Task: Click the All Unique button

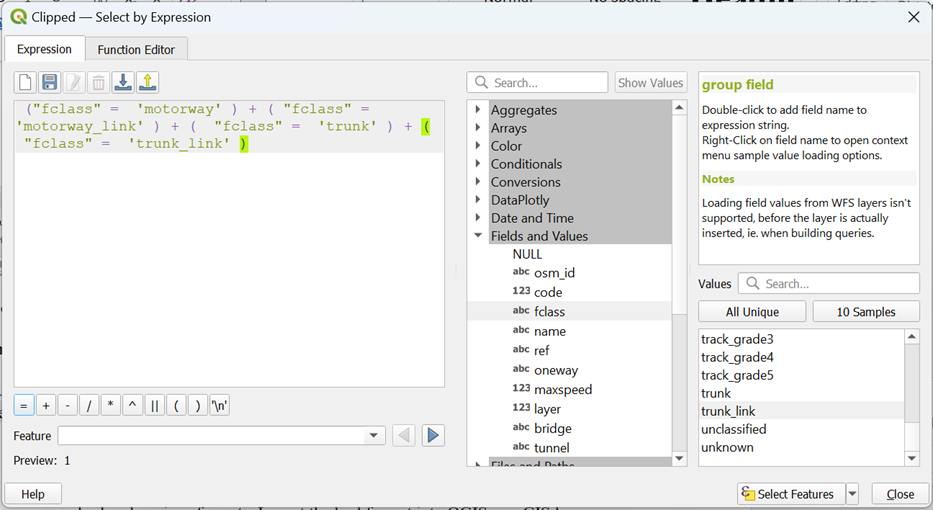Action: coord(752,312)
